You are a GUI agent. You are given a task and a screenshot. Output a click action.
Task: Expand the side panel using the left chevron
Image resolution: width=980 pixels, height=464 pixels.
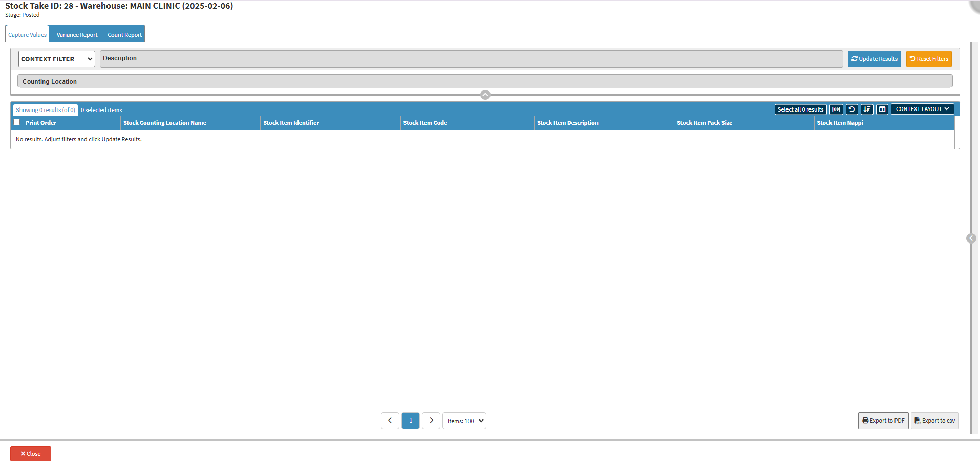971,238
